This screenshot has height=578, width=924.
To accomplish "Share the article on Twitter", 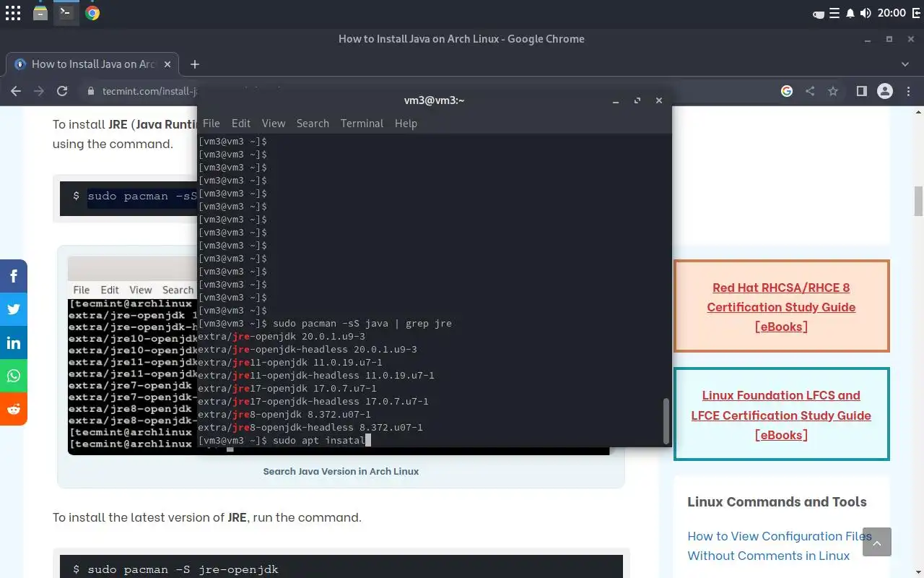I will tap(14, 309).
